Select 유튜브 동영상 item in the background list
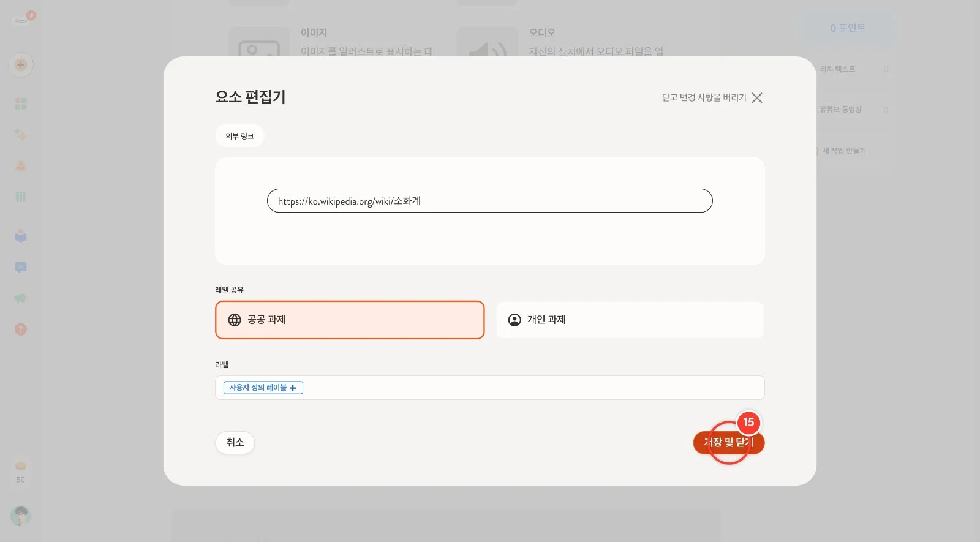Screen dimensions: 980x542 [x=841, y=110]
